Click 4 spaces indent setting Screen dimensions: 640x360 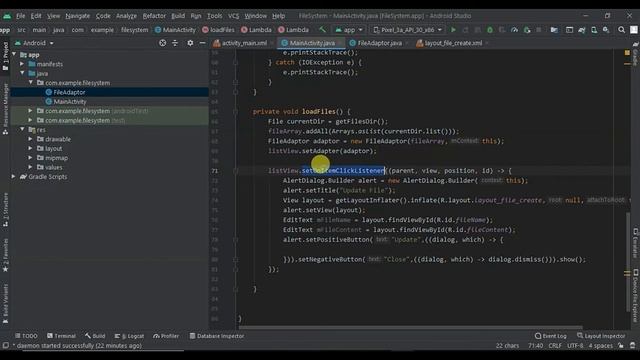point(601,346)
